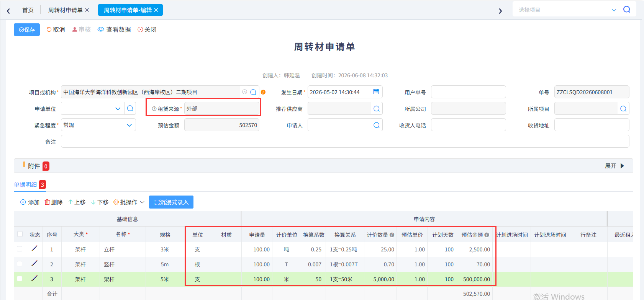Viewport: 644px width, 300px height.
Task: Click the left arrow to scroll tabs back
Action: tap(8, 11)
